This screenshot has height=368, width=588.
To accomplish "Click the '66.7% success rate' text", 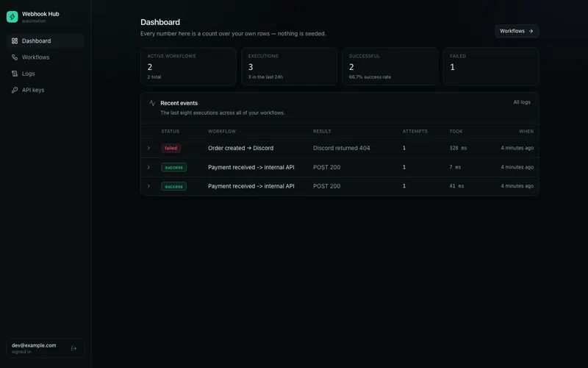I will point(370,77).
